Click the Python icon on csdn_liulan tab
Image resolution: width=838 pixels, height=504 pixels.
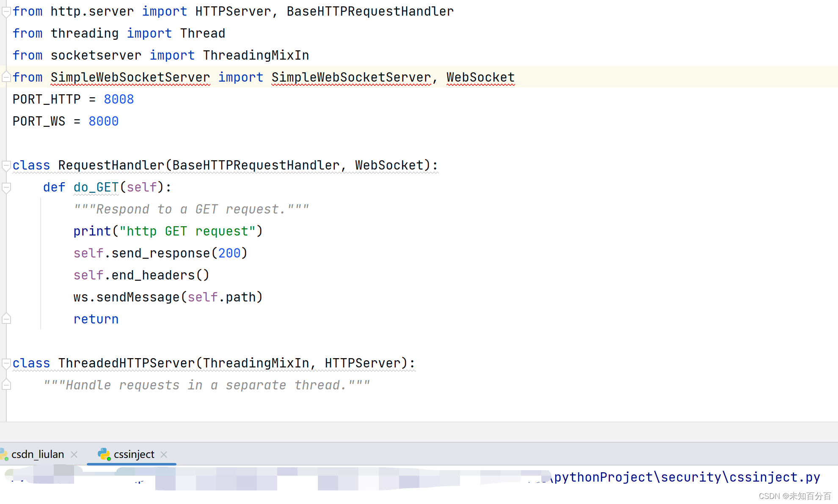pos(4,455)
